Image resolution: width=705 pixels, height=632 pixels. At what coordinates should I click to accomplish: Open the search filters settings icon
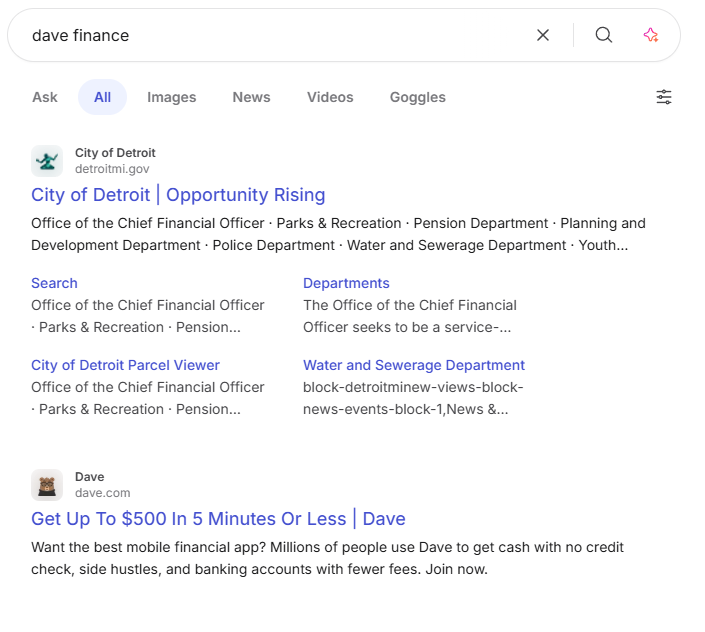pyautogui.click(x=664, y=97)
